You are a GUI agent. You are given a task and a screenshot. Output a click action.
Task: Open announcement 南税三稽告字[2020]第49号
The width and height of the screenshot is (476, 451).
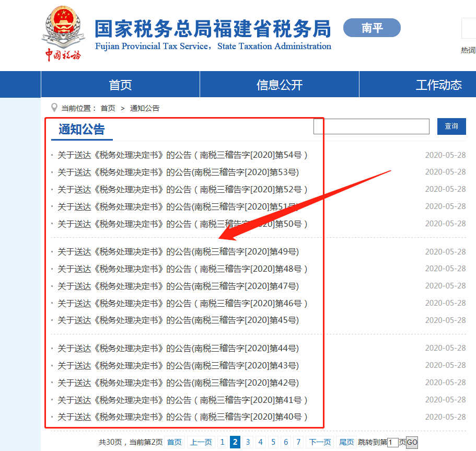[x=178, y=252]
